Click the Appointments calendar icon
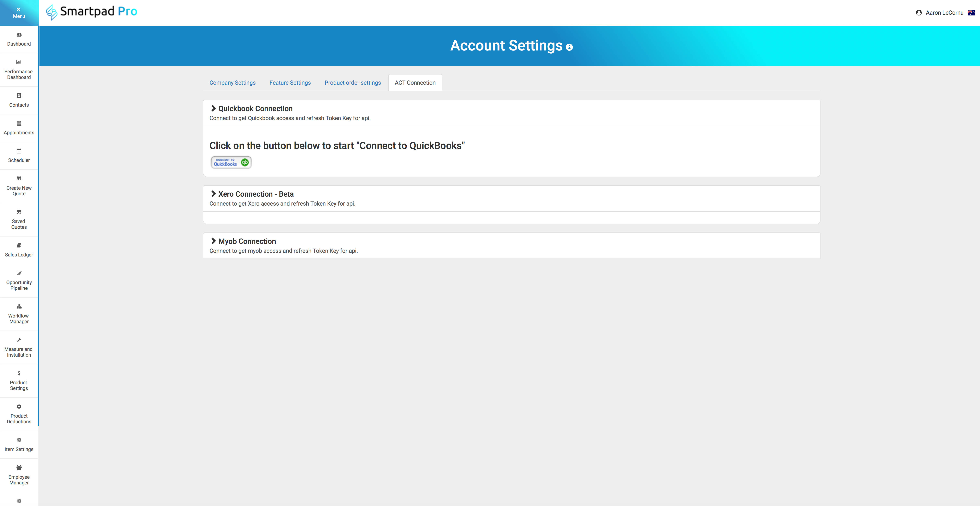 pyautogui.click(x=19, y=123)
